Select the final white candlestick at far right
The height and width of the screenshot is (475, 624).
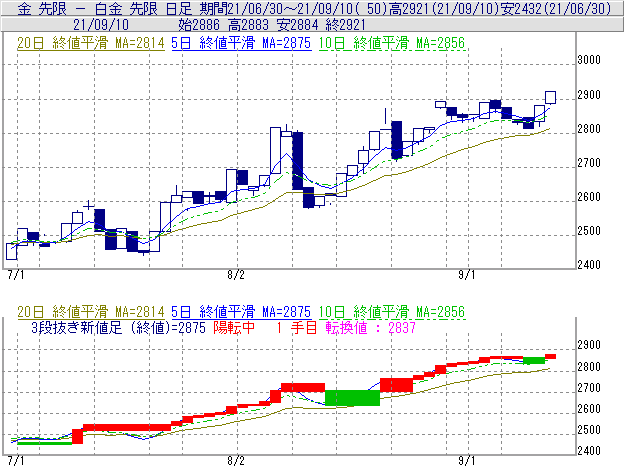pyautogui.click(x=550, y=97)
